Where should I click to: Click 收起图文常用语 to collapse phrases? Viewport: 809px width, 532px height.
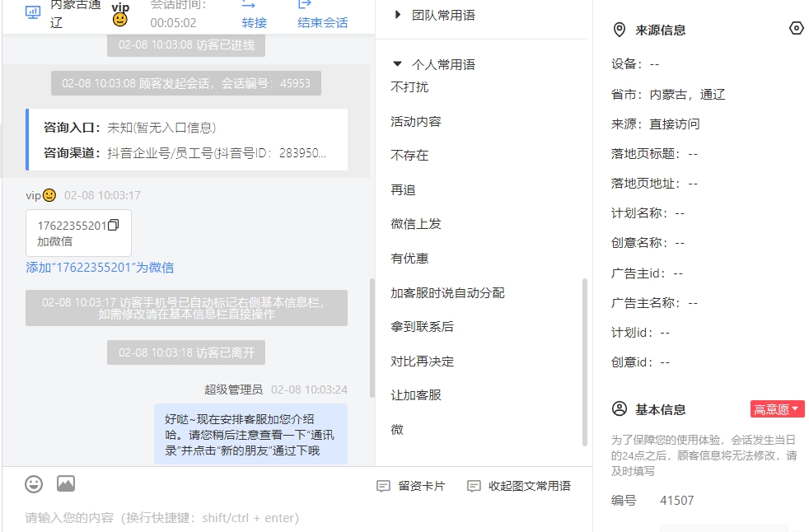coord(519,486)
